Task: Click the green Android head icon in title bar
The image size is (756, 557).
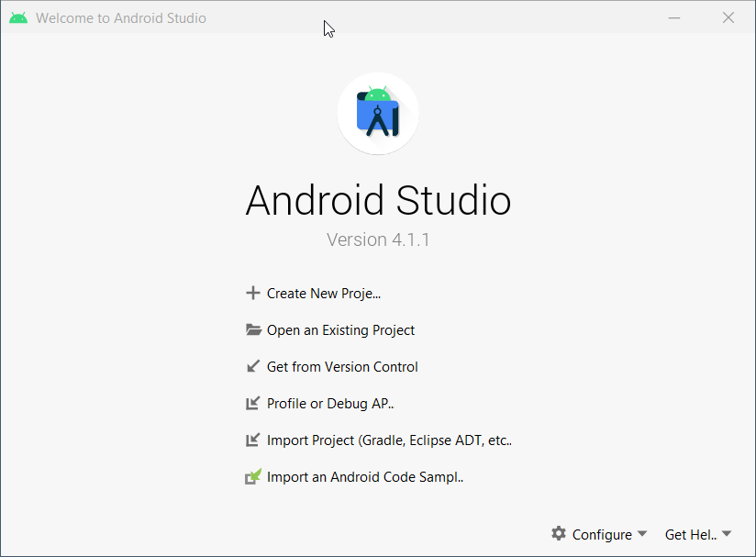Action: click(18, 17)
